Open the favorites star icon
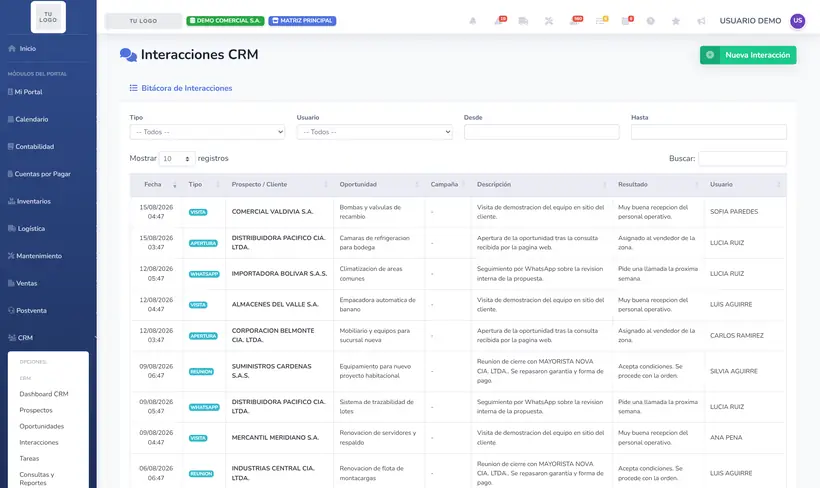The image size is (820, 488). [x=676, y=21]
